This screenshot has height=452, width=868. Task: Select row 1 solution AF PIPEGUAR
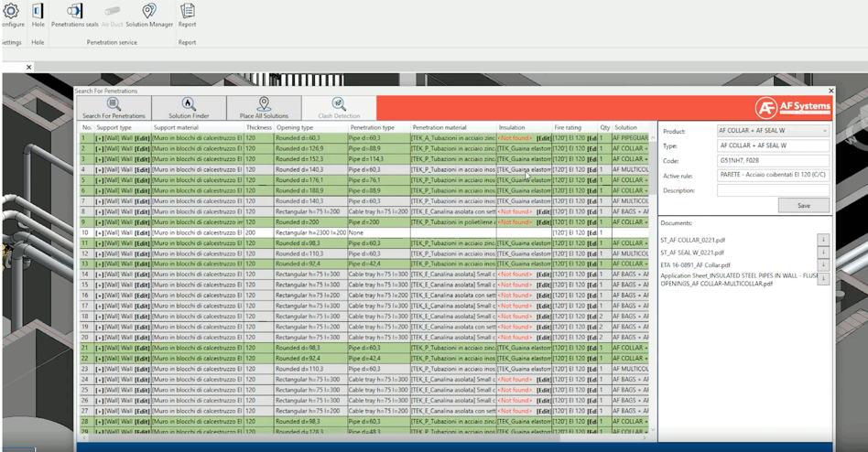point(630,138)
